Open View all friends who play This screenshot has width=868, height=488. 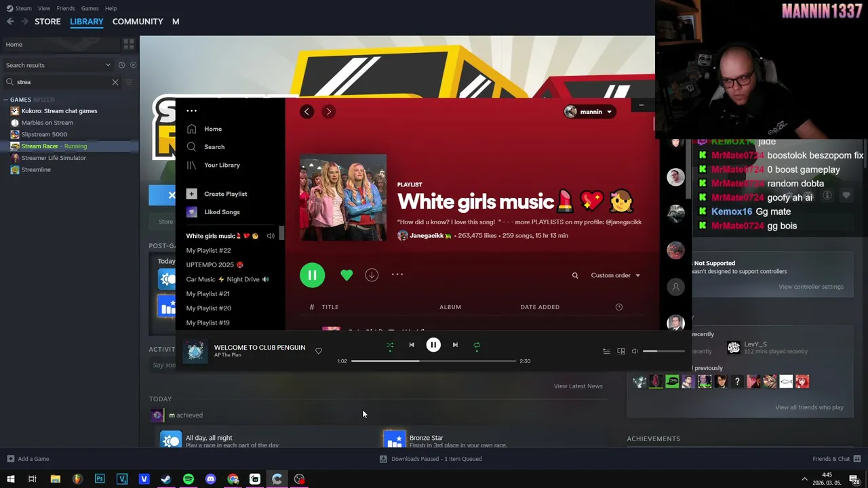click(x=809, y=407)
